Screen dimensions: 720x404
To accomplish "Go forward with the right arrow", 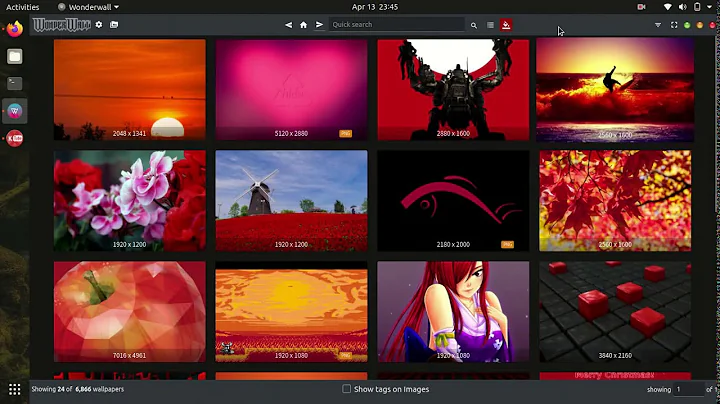I will (x=319, y=25).
